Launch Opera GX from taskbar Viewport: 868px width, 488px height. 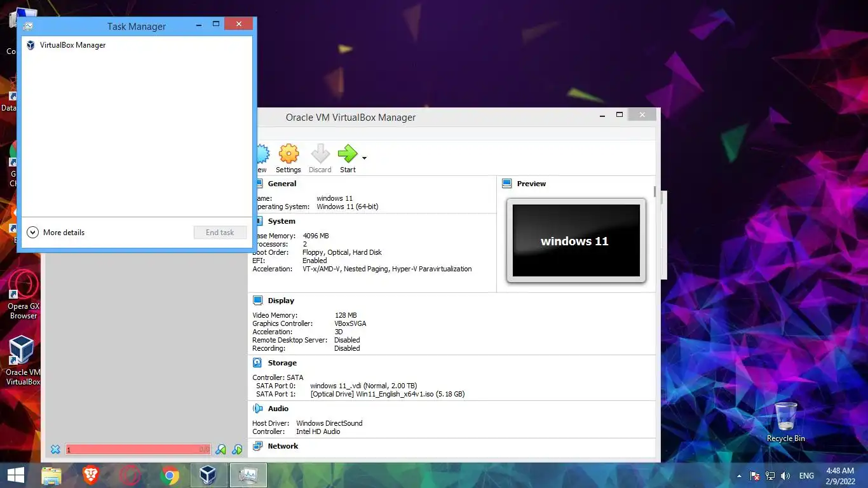(130, 475)
